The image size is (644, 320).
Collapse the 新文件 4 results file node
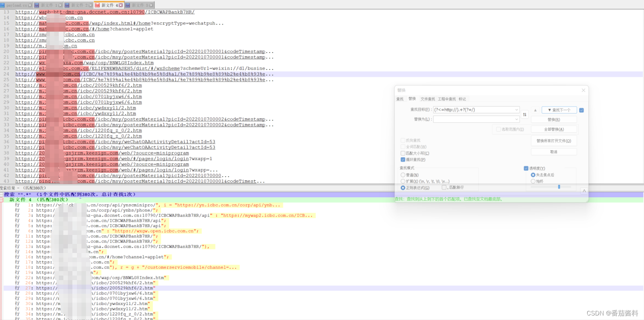2,200
